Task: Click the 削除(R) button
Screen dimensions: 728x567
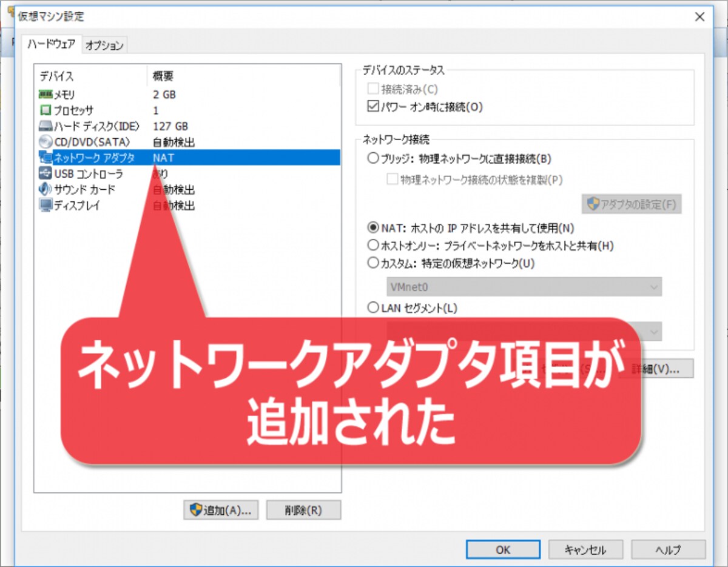Action: pyautogui.click(x=303, y=510)
